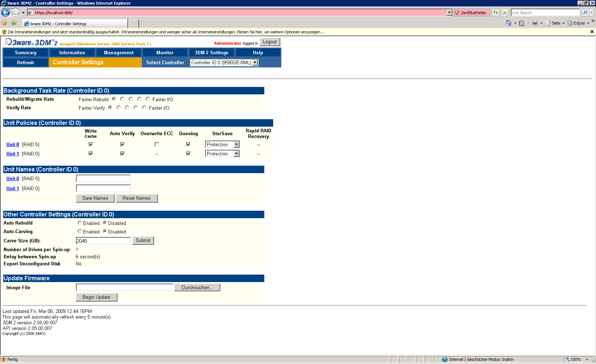Click the Stop loading X icon
596x364 pixels.
pos(505,13)
